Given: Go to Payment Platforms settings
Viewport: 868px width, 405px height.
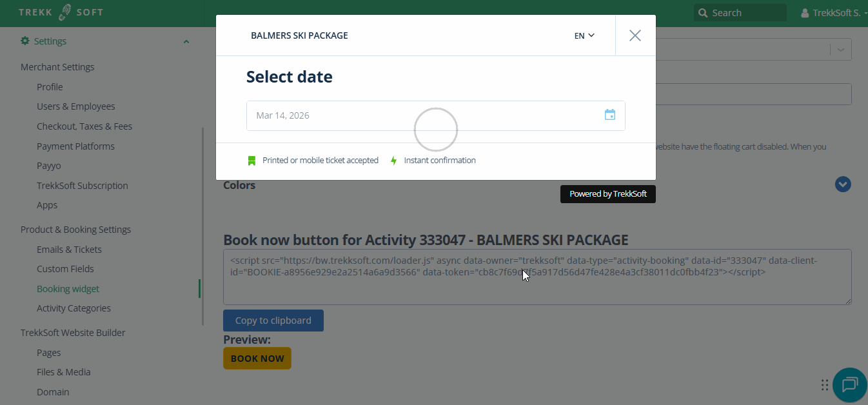Looking at the screenshot, I should [75, 146].
